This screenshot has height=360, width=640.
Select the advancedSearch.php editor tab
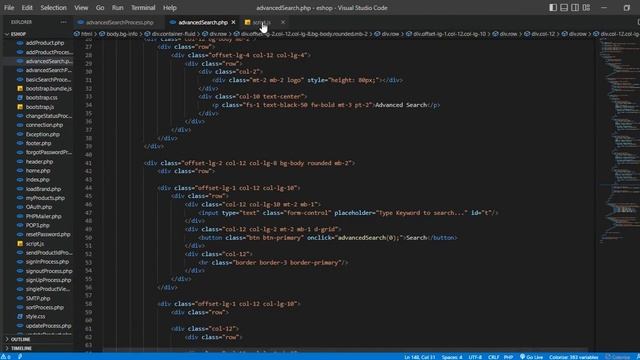pos(202,22)
